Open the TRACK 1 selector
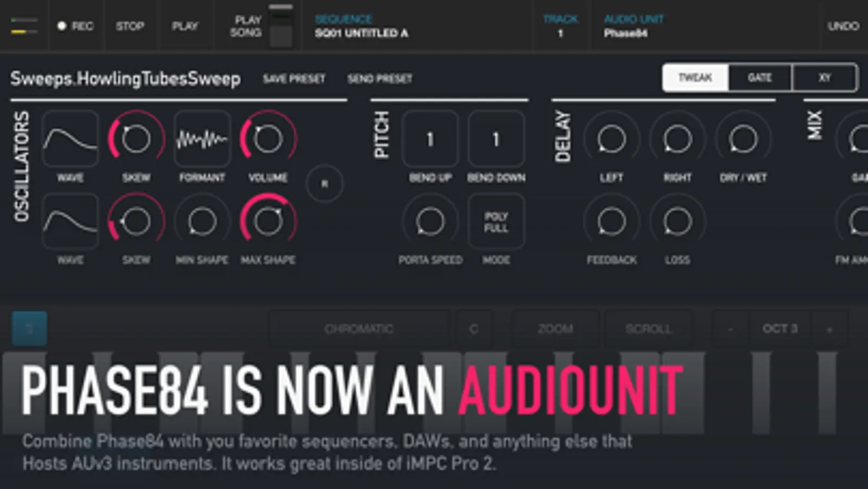Image resolution: width=868 pixels, height=489 pixels. [561, 26]
